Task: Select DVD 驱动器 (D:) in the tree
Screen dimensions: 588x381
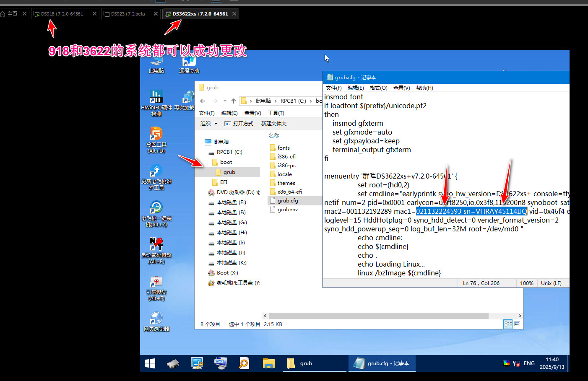Action: coord(234,192)
